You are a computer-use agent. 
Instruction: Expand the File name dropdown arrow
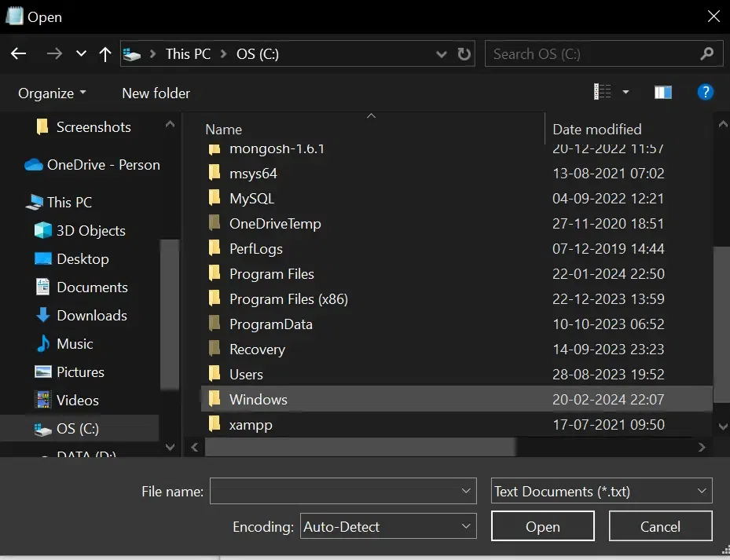465,491
